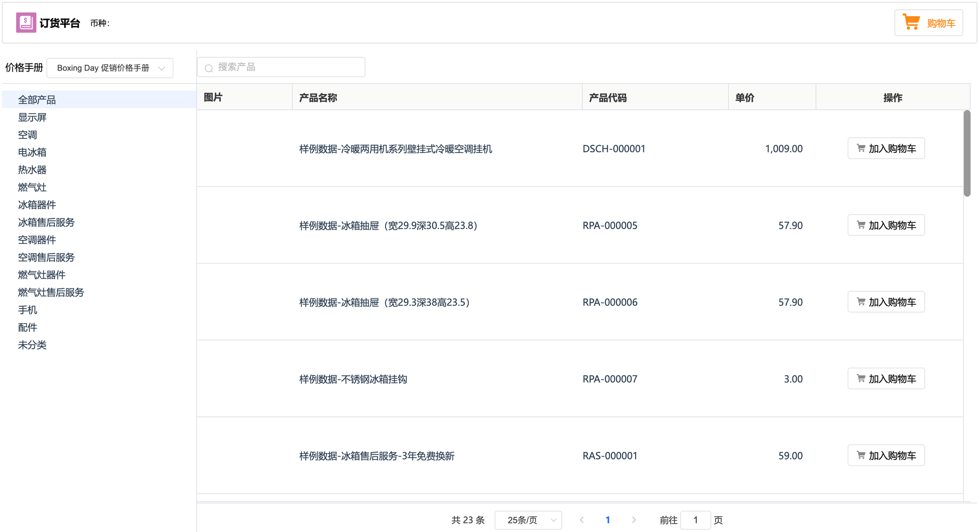
Task: Click the orange shopping cart icon
Action: [911, 23]
